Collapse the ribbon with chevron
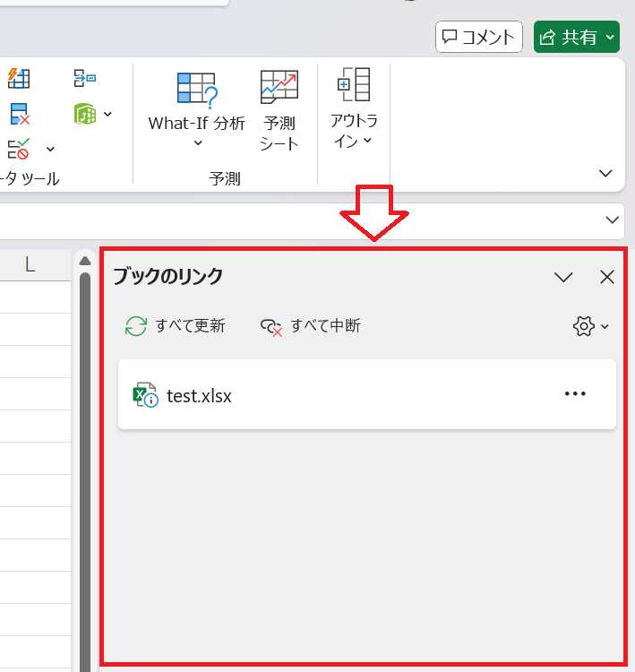The width and height of the screenshot is (635, 672). click(605, 173)
